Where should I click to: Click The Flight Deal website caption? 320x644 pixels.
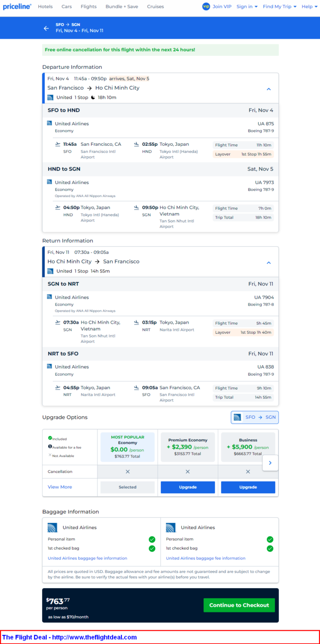70,637
